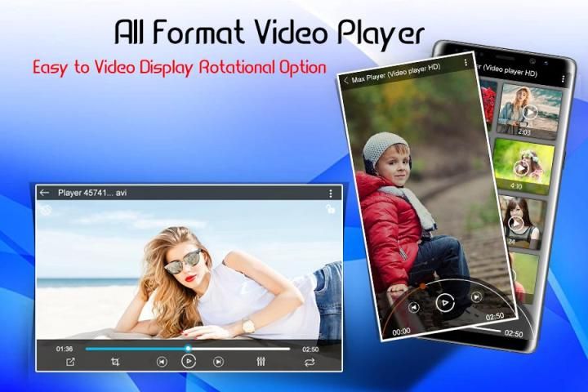The height and width of the screenshot is (392, 588).
Task: Open the equalizer icon in landscape player
Action: [261, 362]
